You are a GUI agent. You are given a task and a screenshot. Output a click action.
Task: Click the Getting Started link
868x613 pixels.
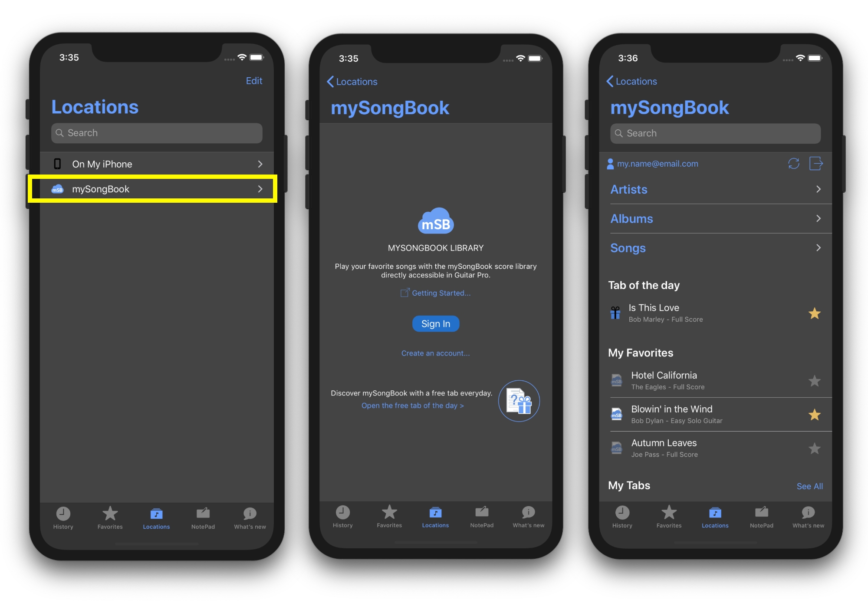coord(435,293)
